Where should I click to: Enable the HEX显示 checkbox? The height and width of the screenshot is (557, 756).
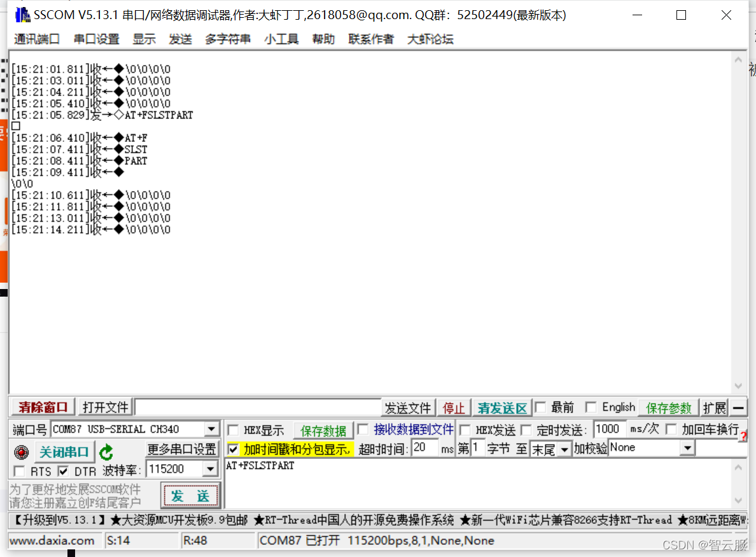[x=233, y=430]
